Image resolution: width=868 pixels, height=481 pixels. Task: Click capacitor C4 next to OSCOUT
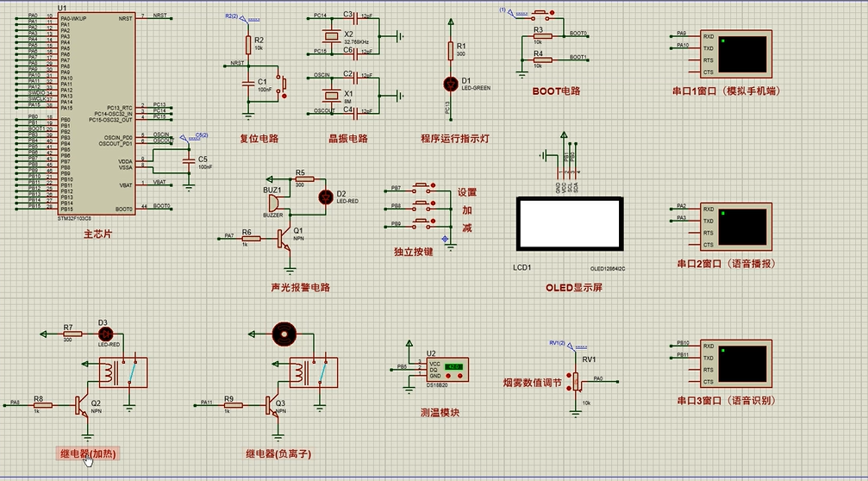tap(354, 114)
